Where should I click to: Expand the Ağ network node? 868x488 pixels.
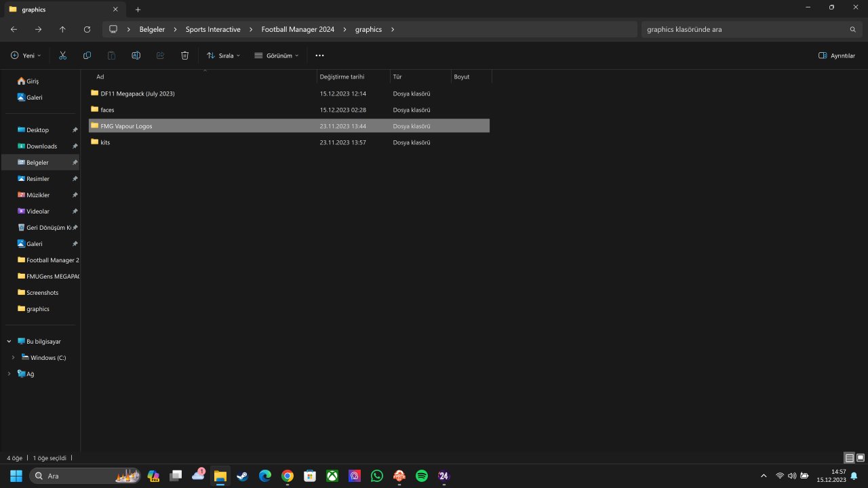pyautogui.click(x=9, y=374)
